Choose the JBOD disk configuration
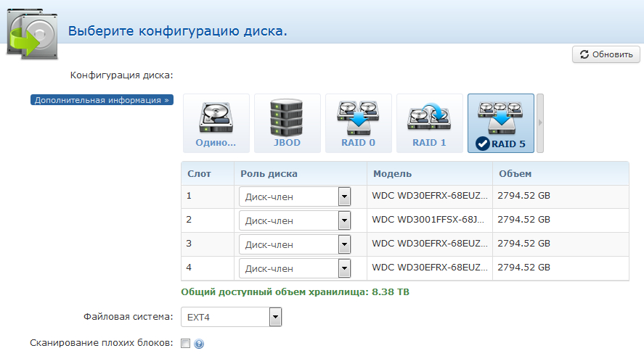This screenshot has width=644, height=364. (x=287, y=123)
